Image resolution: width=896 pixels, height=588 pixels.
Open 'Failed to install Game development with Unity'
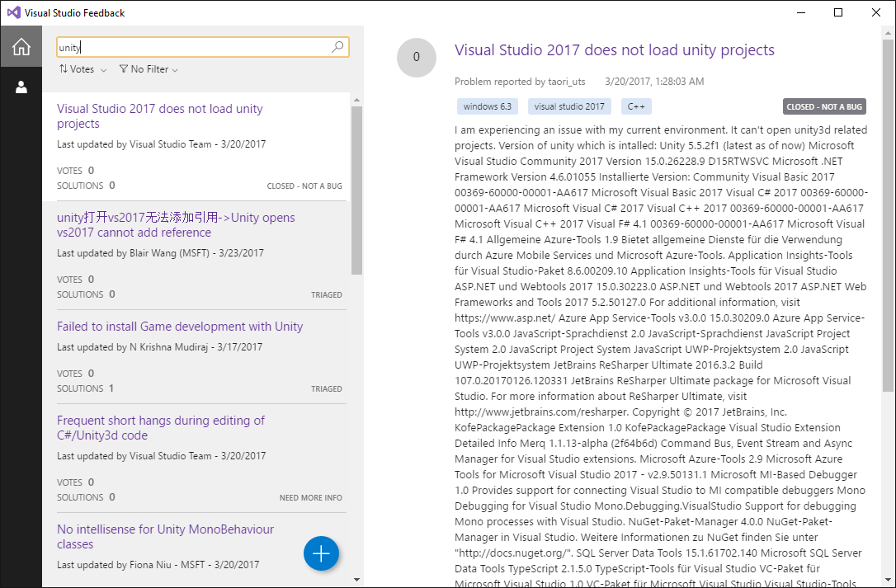click(180, 327)
